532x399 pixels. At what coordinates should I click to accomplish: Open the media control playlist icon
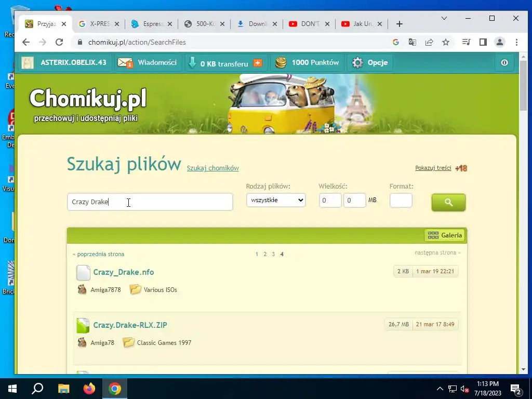(x=466, y=42)
